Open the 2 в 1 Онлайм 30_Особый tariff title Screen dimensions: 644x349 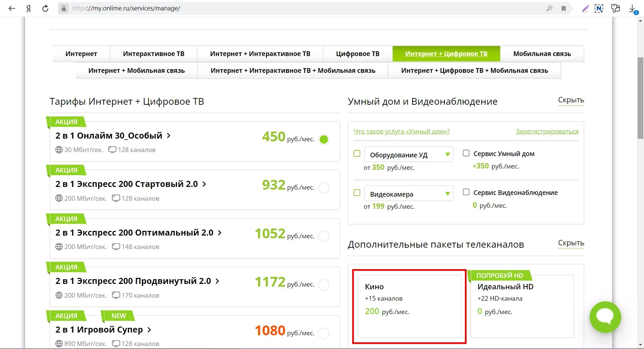(x=109, y=136)
